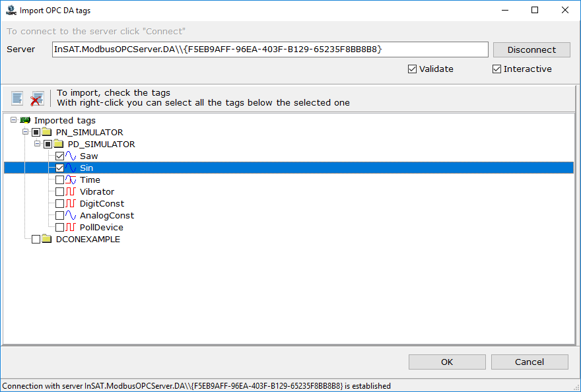Click the select all tags toolbar icon
The height and width of the screenshot is (392, 581).
pyautogui.click(x=17, y=98)
